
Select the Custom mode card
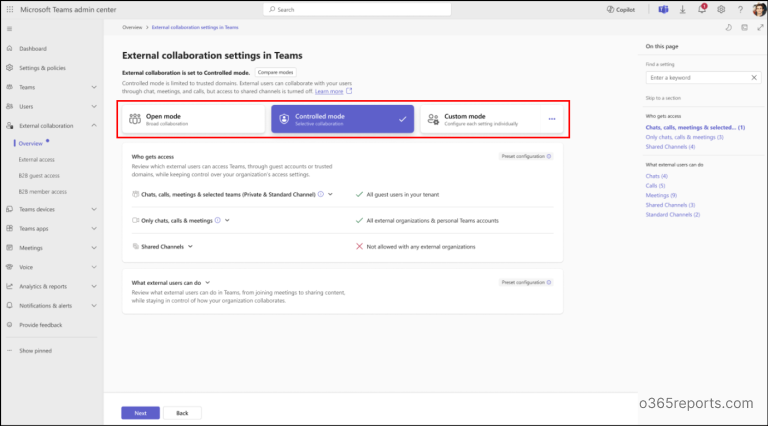tap(480, 119)
